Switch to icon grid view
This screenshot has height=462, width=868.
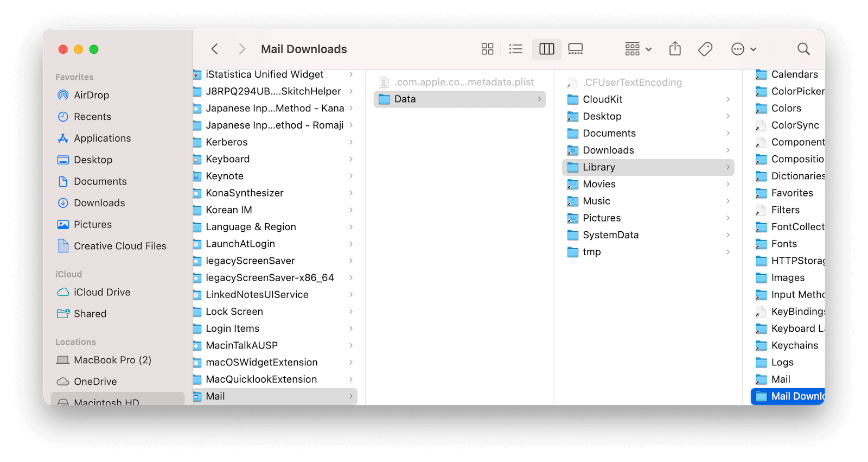pyautogui.click(x=487, y=49)
